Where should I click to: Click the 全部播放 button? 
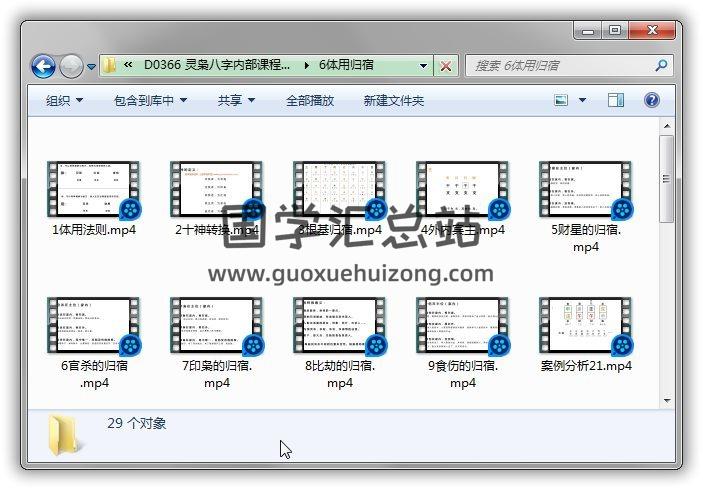point(310,100)
